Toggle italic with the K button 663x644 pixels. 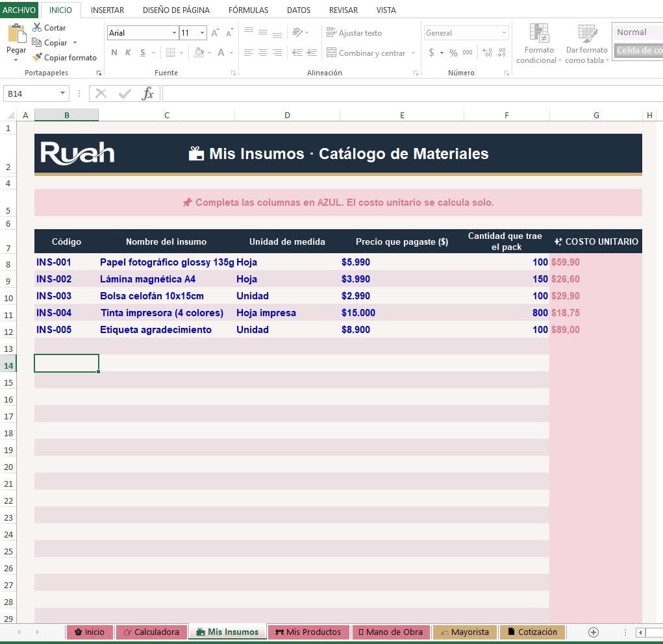coord(128,53)
